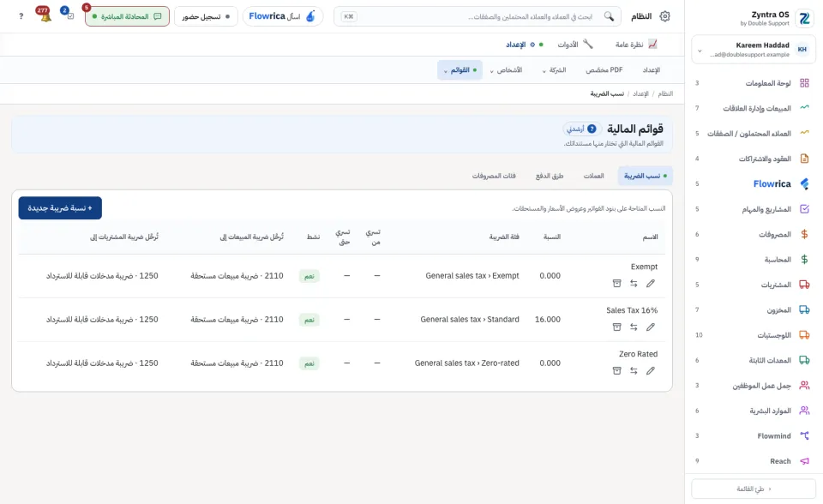Screen dimensions: 823x504
Task: Click المحادثة المباشرة live chat button
Action: pyautogui.click(x=127, y=16)
